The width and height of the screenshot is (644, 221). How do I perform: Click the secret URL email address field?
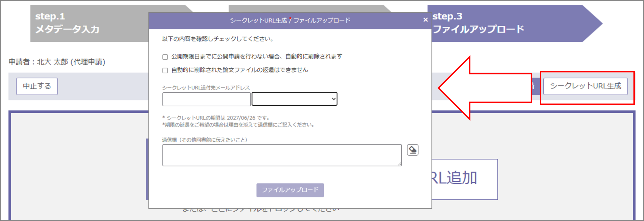point(207,99)
